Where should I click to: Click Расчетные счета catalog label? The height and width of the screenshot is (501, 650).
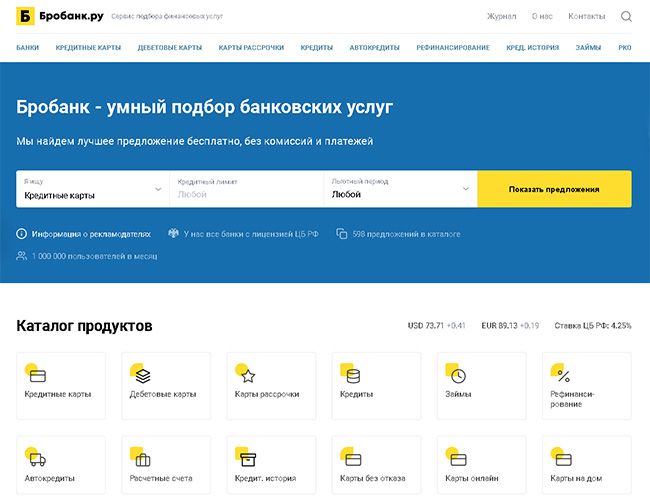click(x=161, y=478)
